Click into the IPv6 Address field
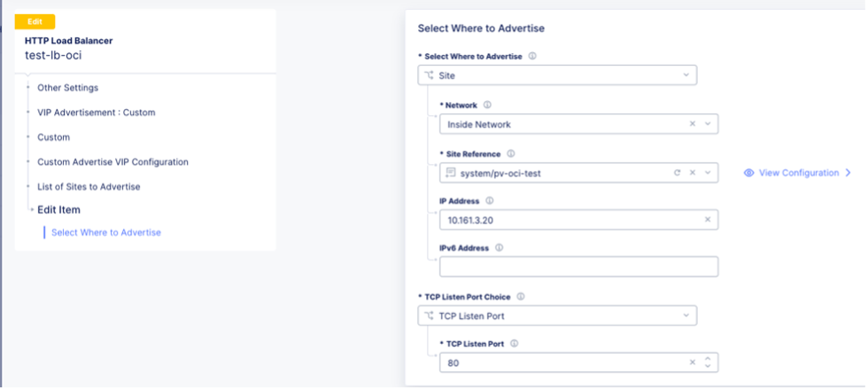868x390 pixels. [x=577, y=267]
